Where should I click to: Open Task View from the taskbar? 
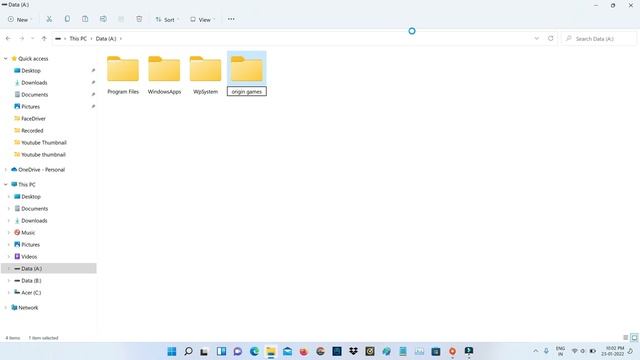point(204,351)
